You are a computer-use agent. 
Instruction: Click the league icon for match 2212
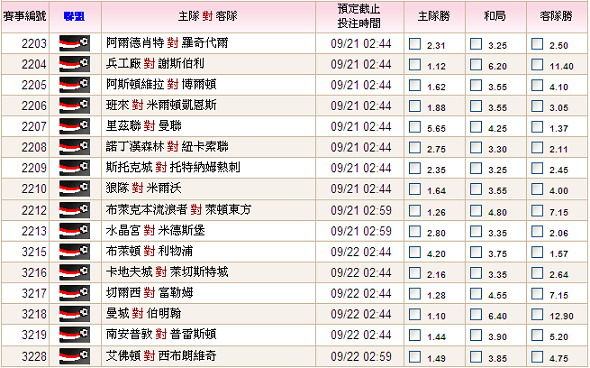coord(74,210)
